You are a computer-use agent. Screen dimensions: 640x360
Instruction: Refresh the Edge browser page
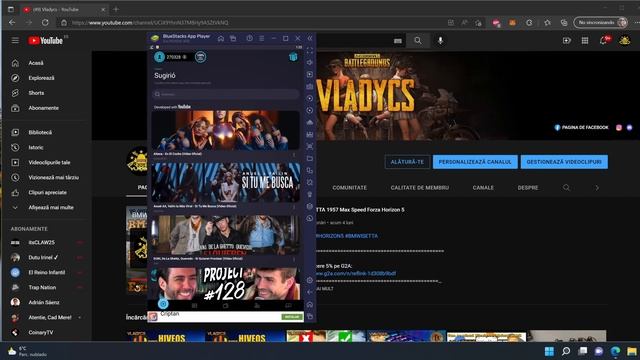(x=45, y=23)
